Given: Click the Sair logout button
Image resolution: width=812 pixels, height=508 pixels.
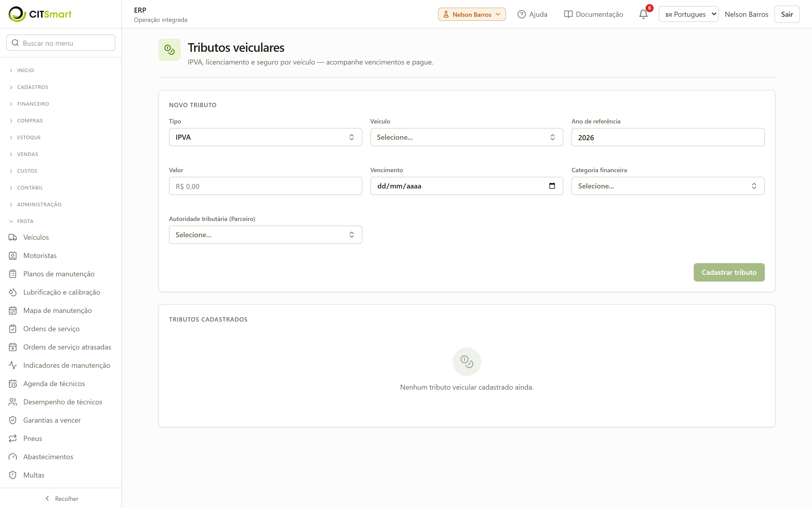Looking at the screenshot, I should (787, 14).
